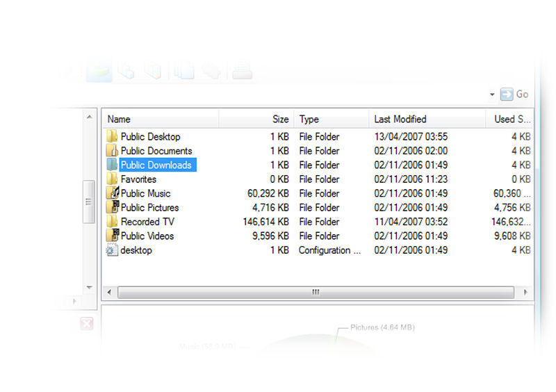This screenshot has height=392, width=556.
Task: Click the Public Desktop folder icon
Action: pos(112,136)
